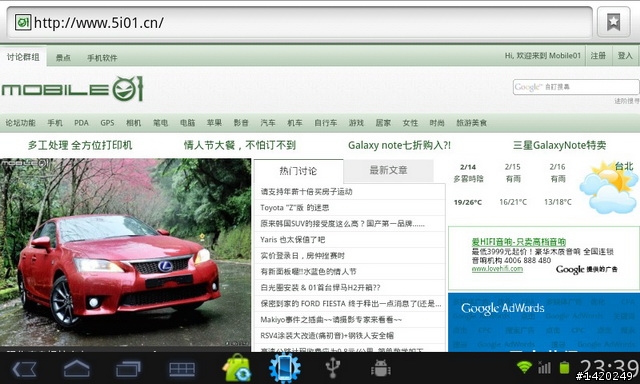Tap the Android debug robot icon
Viewport: 640px width, 384px height.
pyautogui.click(x=380, y=368)
